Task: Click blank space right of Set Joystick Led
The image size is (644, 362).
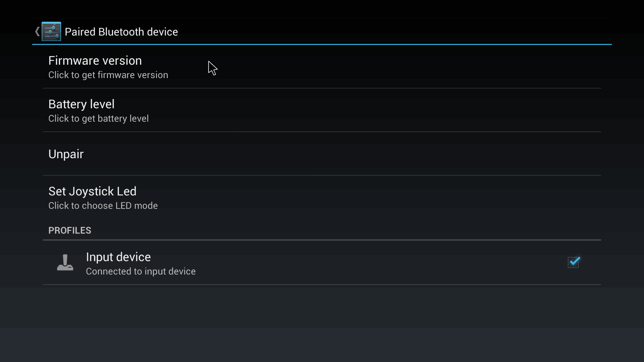Action: (369, 197)
